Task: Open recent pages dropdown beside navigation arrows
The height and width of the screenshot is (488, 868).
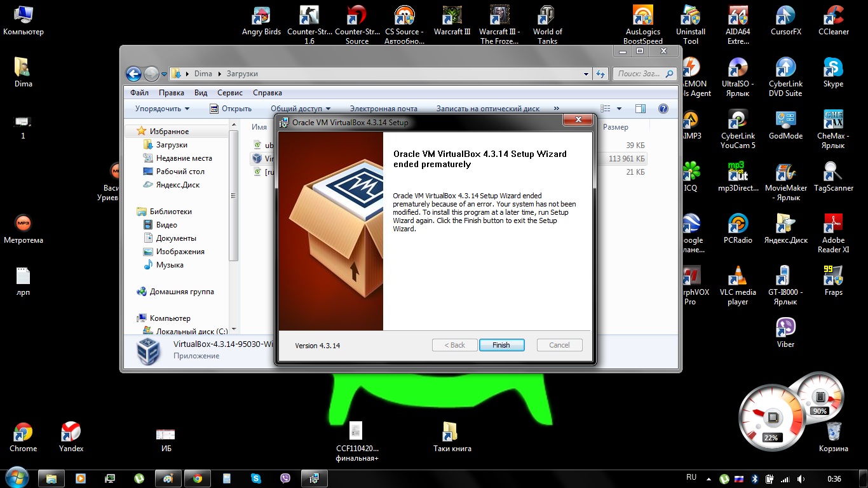Action: click(x=163, y=74)
